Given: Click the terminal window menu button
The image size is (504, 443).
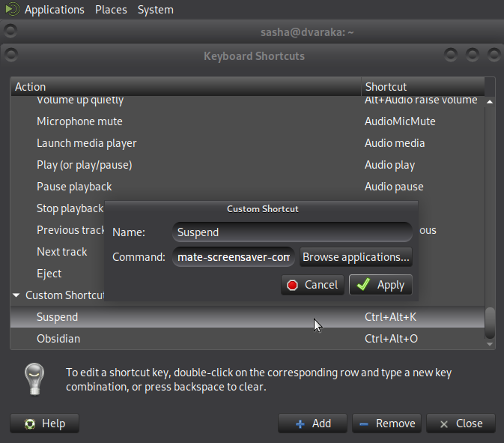Looking at the screenshot, I should 10,31.
